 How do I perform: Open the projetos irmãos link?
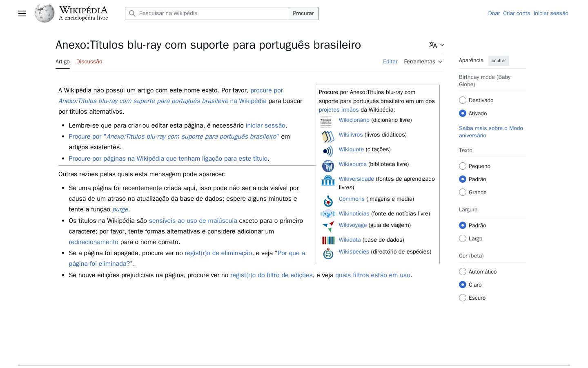click(339, 110)
